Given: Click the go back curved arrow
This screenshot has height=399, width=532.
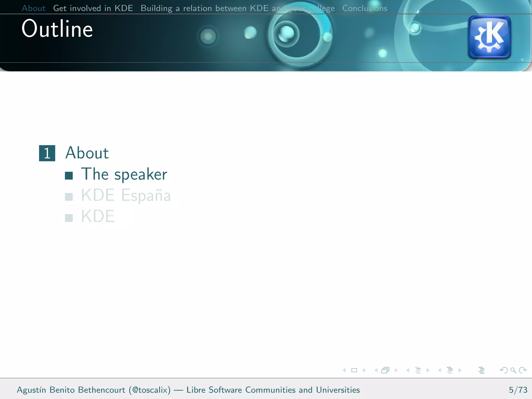Looking at the screenshot, I should (x=503, y=370).
